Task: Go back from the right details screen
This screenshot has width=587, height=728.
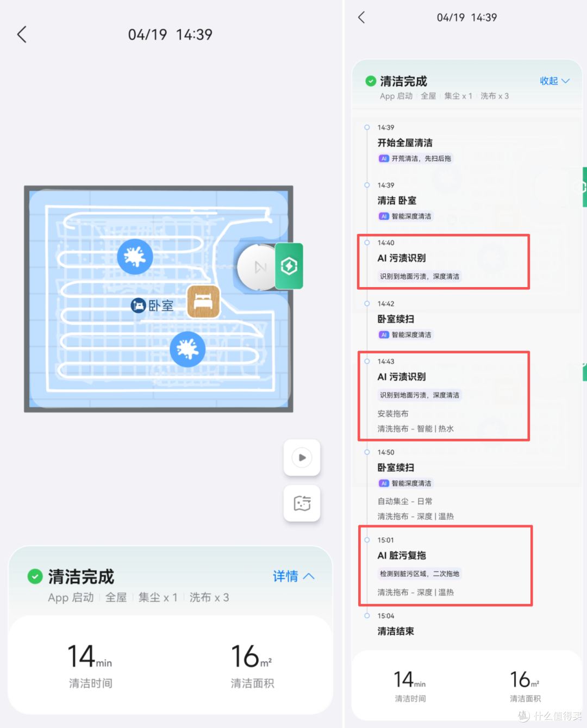Action: [361, 17]
